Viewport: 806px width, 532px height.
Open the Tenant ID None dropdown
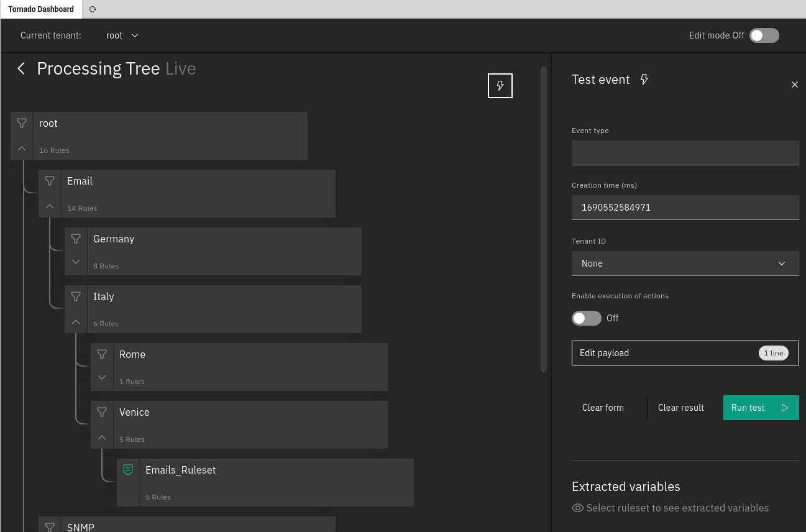685,264
